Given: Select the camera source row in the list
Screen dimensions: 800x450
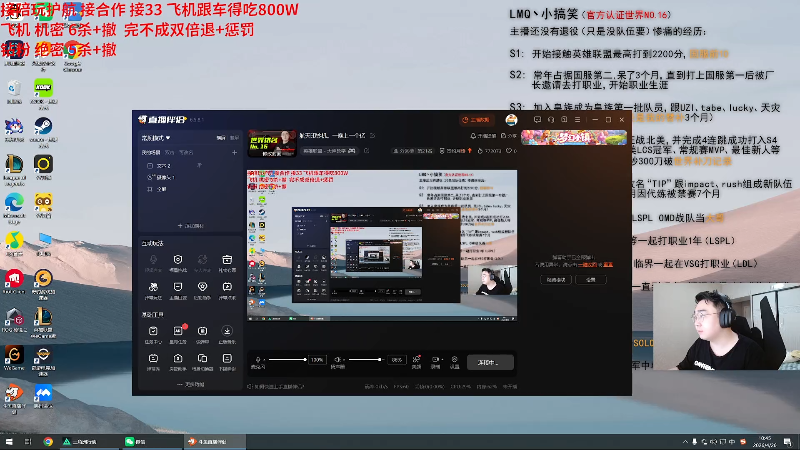Looking at the screenshot, I should 190,177.
